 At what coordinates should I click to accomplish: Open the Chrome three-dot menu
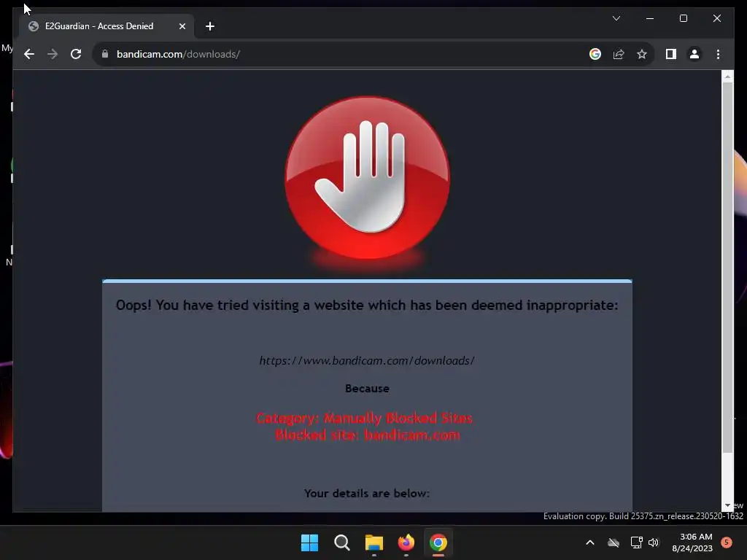(x=718, y=54)
